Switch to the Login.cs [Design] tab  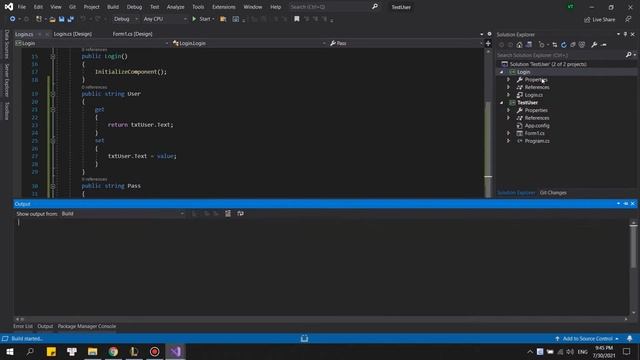pos(73,34)
